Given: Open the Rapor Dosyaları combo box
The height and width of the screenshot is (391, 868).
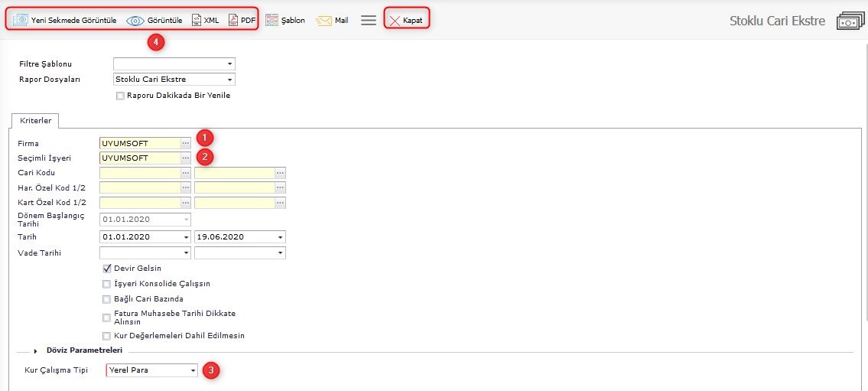Looking at the screenshot, I should (x=229, y=80).
